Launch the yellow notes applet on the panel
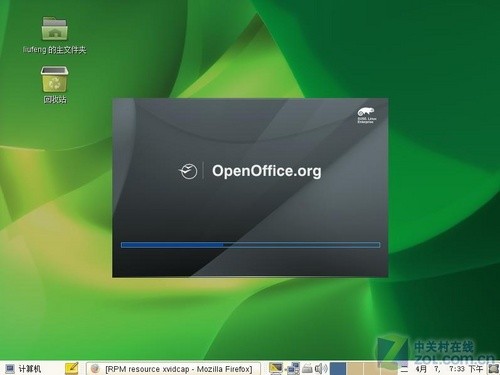The image size is (500, 375). (72, 368)
